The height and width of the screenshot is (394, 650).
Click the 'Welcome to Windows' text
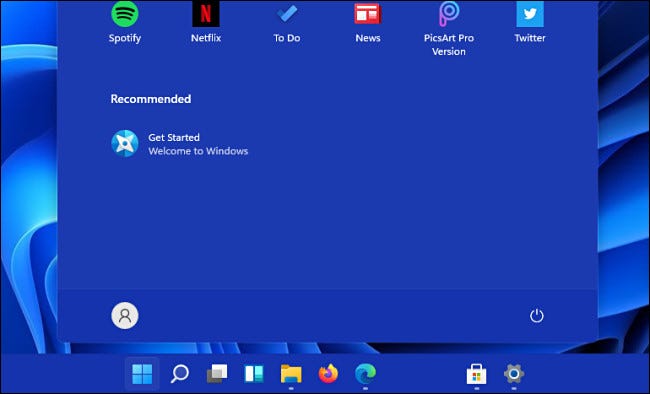tap(198, 151)
